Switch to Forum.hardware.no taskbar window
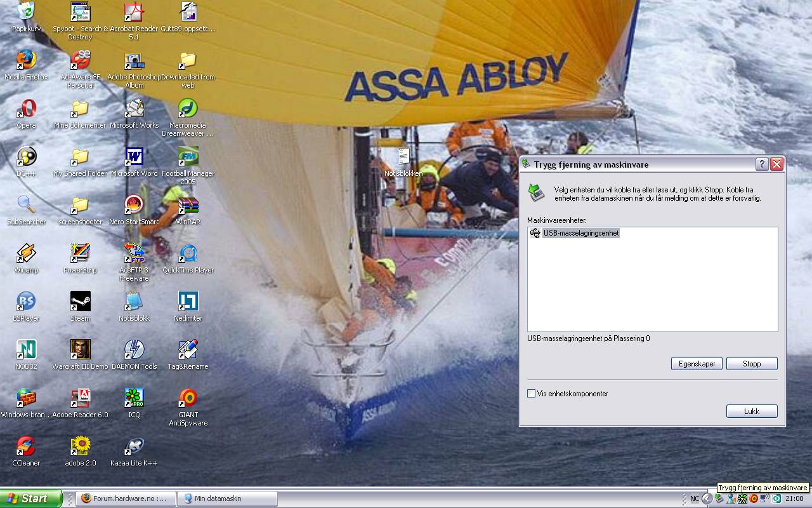Viewport: 812px width, 508px height. point(126,498)
